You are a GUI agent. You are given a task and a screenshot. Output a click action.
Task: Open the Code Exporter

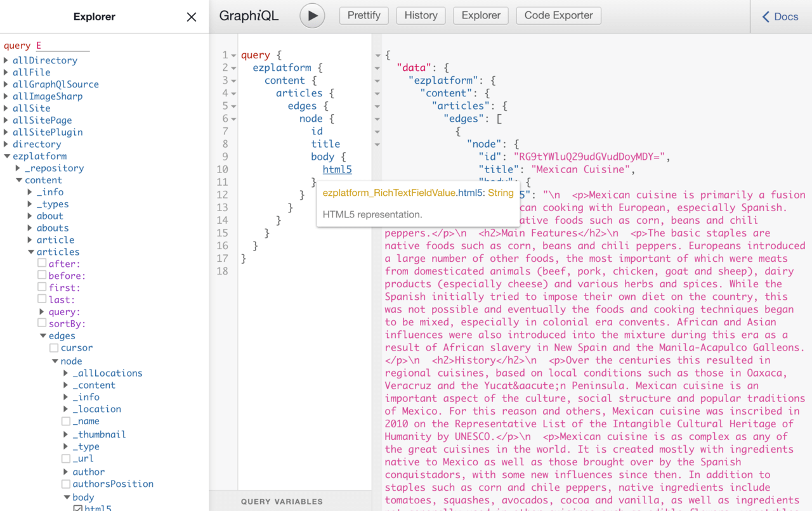pyautogui.click(x=559, y=15)
